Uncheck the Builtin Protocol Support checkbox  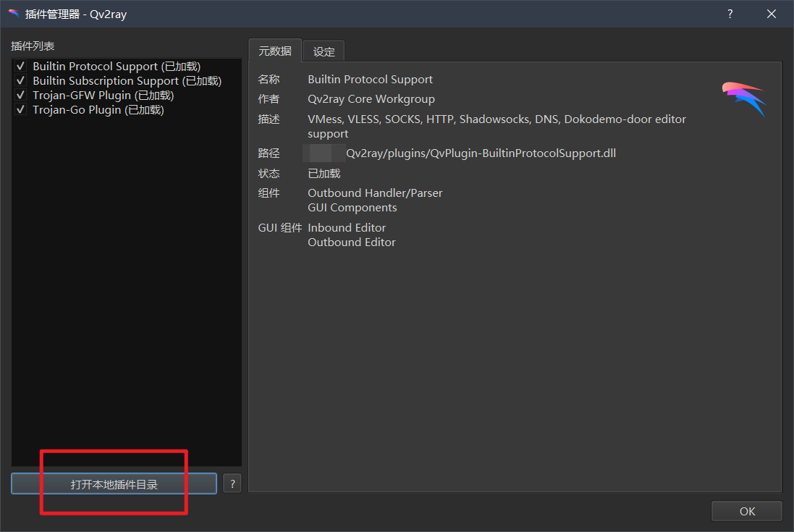click(x=21, y=67)
